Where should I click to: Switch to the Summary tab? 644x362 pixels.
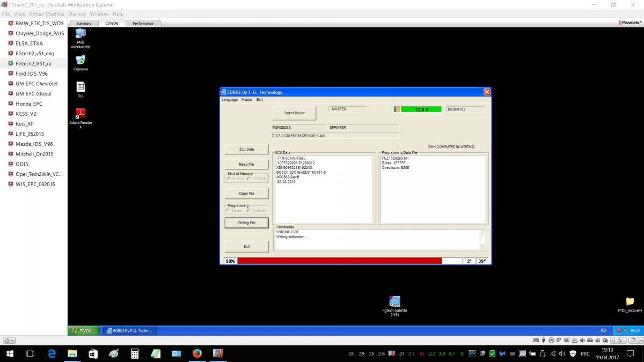[84, 23]
